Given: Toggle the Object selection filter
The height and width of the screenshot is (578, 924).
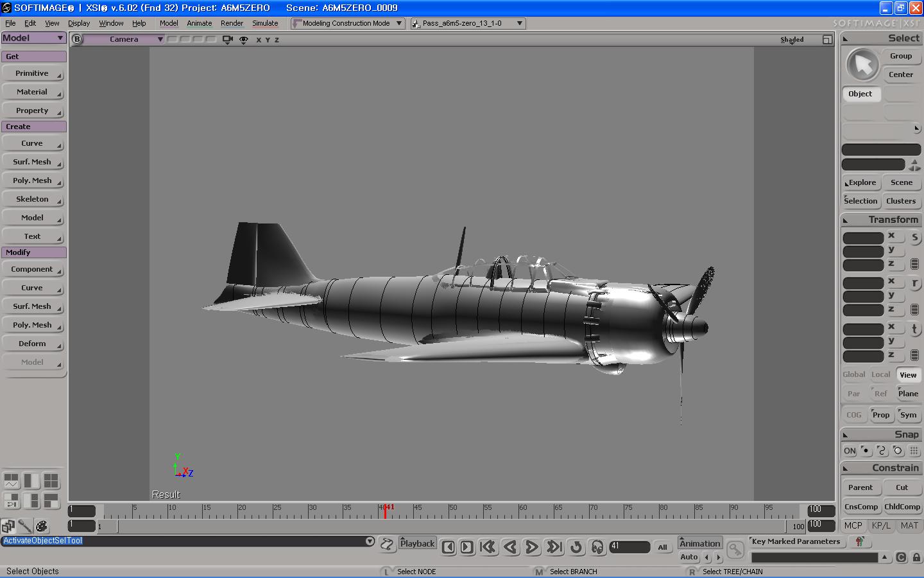Looking at the screenshot, I should coord(860,94).
